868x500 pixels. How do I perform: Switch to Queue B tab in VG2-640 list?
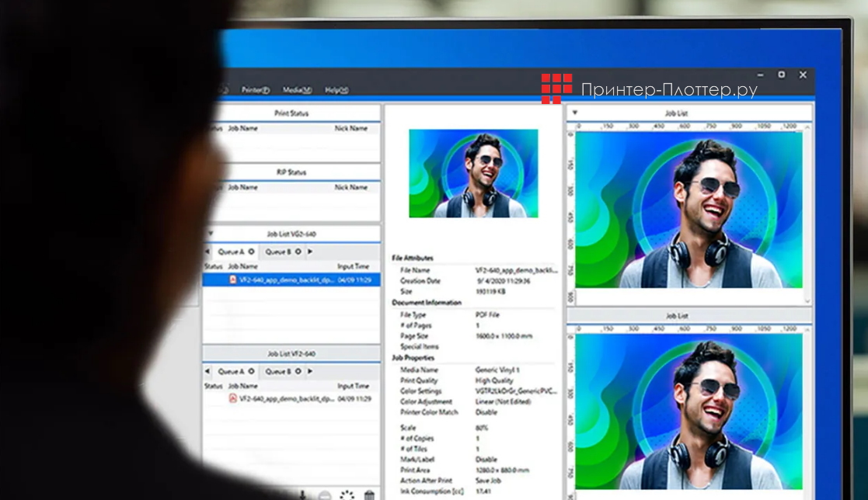[277, 252]
